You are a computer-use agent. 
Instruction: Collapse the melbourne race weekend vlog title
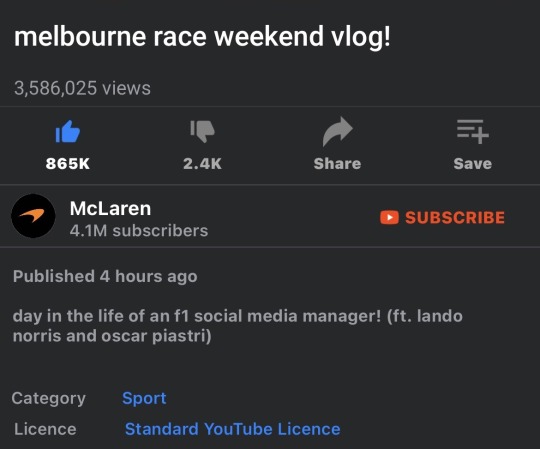[202, 37]
